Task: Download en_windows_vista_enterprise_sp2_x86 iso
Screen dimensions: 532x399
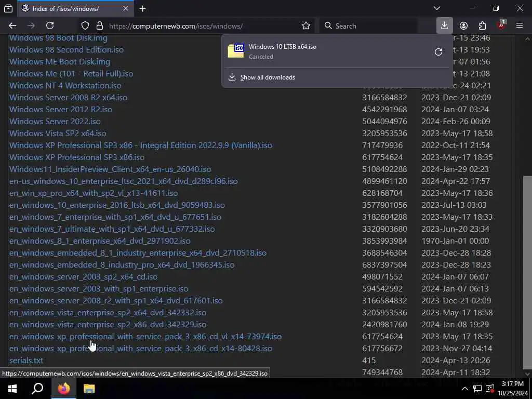Action: coord(108,324)
